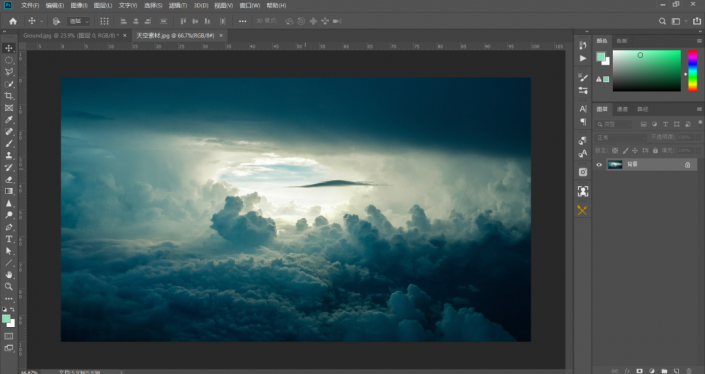Open the 滤镜(T) menu
This screenshot has width=705, height=374.
[178, 5]
